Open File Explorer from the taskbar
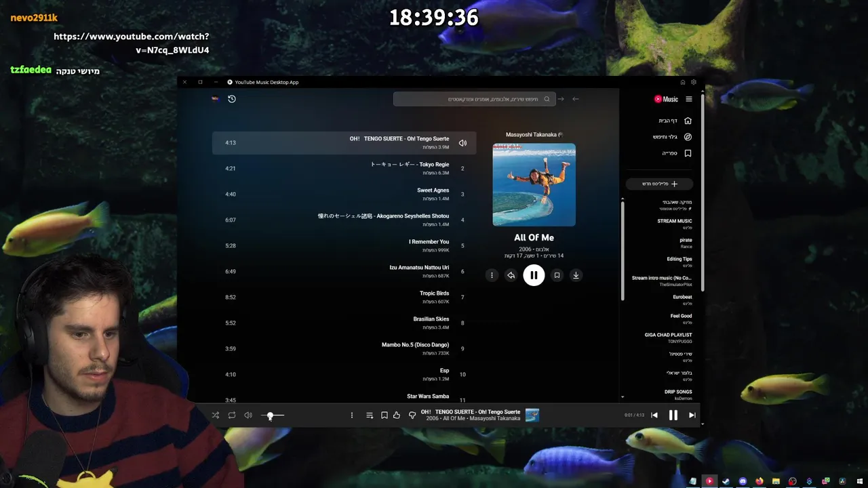The height and width of the screenshot is (488, 868). point(776,481)
